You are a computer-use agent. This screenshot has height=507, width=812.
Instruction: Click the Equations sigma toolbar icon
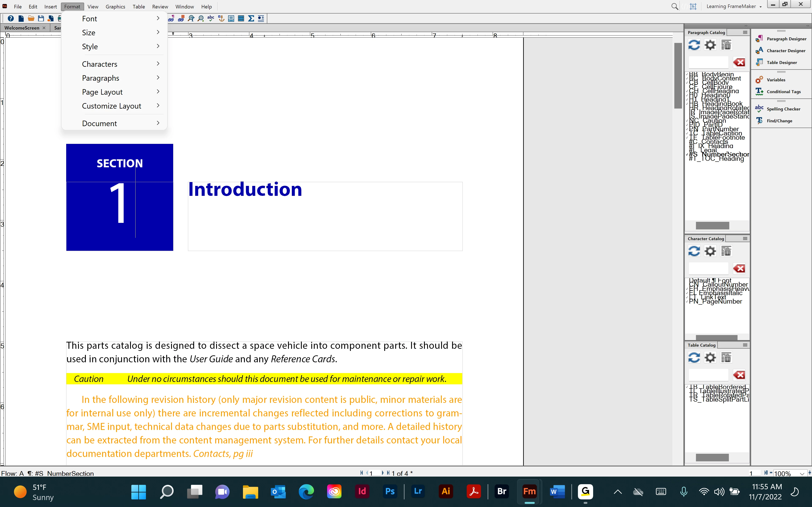(251, 18)
